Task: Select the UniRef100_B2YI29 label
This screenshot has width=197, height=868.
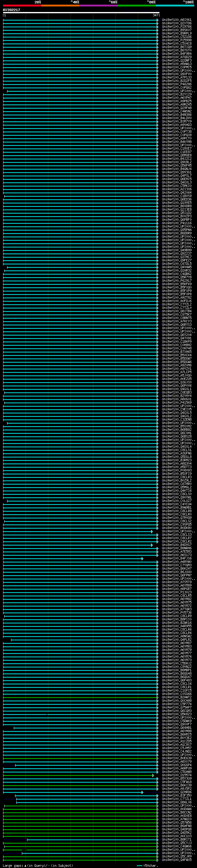Action: pyautogui.click(x=176, y=94)
